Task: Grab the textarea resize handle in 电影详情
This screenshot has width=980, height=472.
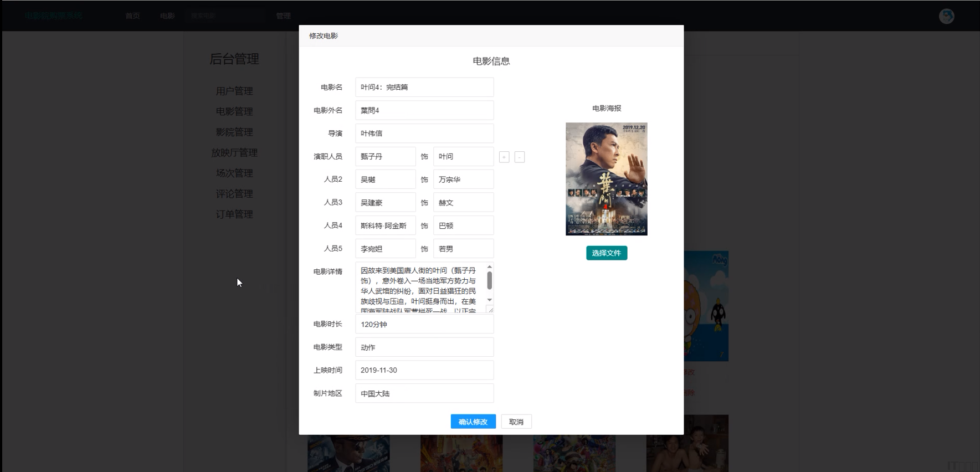Action: [490, 310]
